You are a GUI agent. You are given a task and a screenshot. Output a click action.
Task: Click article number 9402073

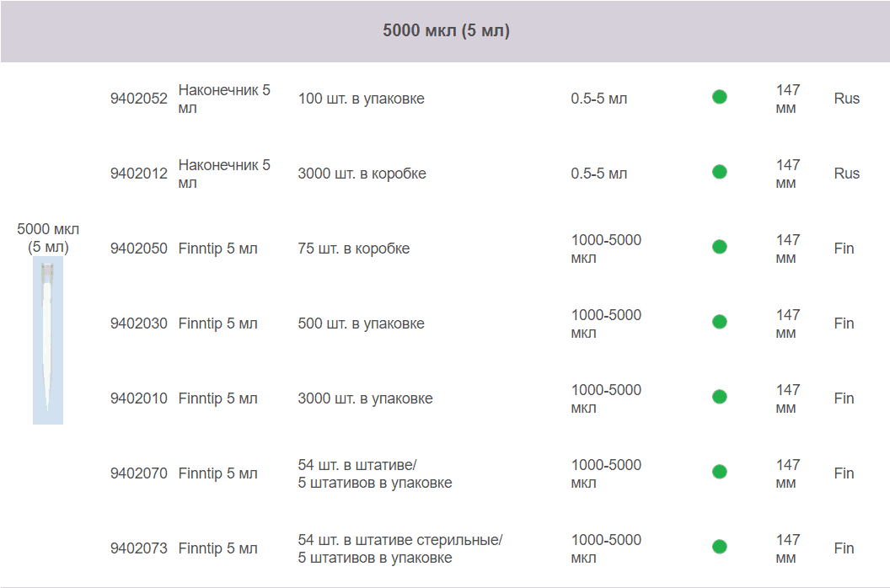click(139, 548)
